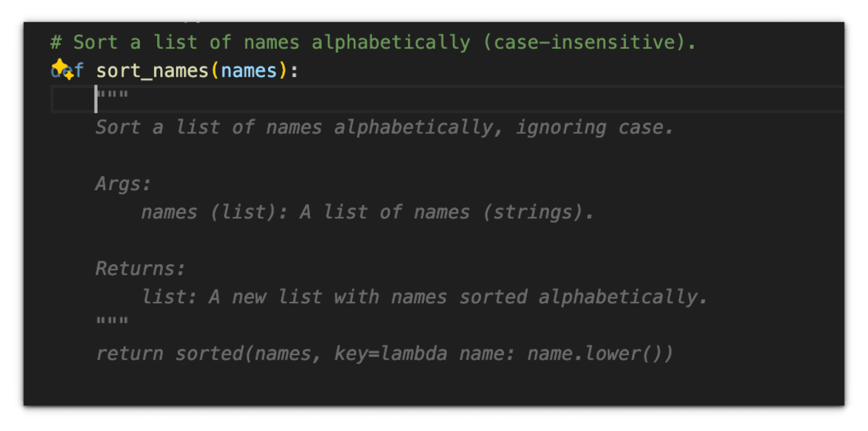Click the names parameter in the signature
Viewport: 868px width, 431px height.
coord(248,71)
